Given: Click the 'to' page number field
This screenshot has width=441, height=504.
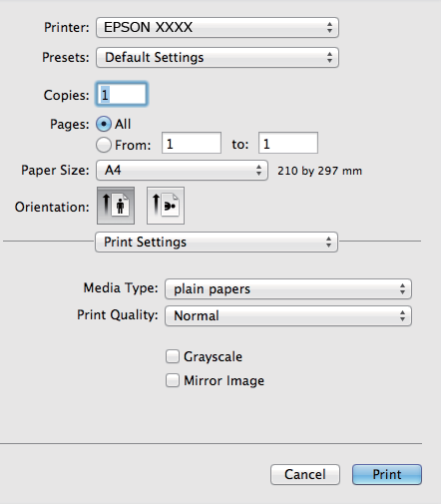Looking at the screenshot, I should pos(288,143).
